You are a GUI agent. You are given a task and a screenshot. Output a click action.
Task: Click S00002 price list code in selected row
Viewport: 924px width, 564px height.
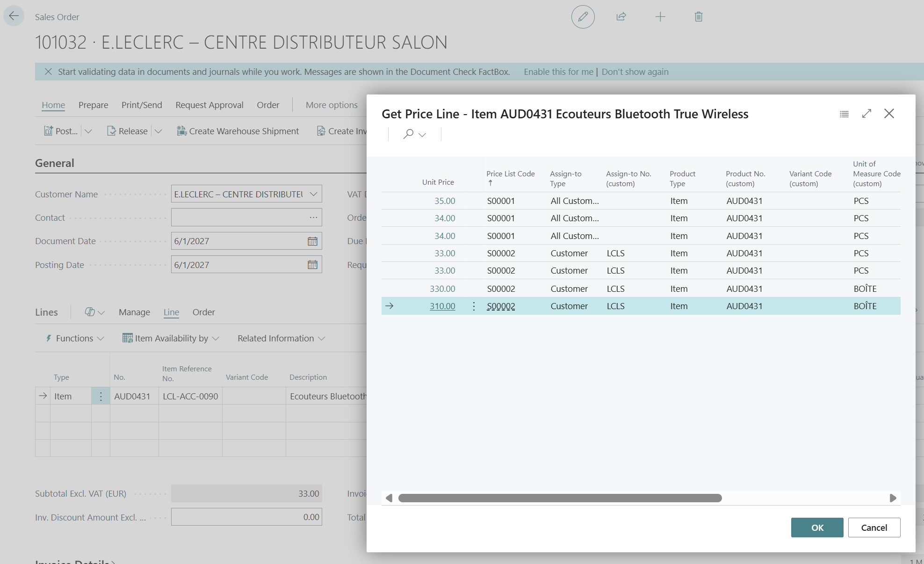(x=501, y=306)
